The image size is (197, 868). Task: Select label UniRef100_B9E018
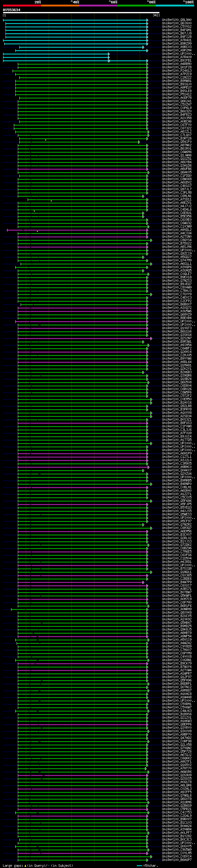(x=176, y=277)
